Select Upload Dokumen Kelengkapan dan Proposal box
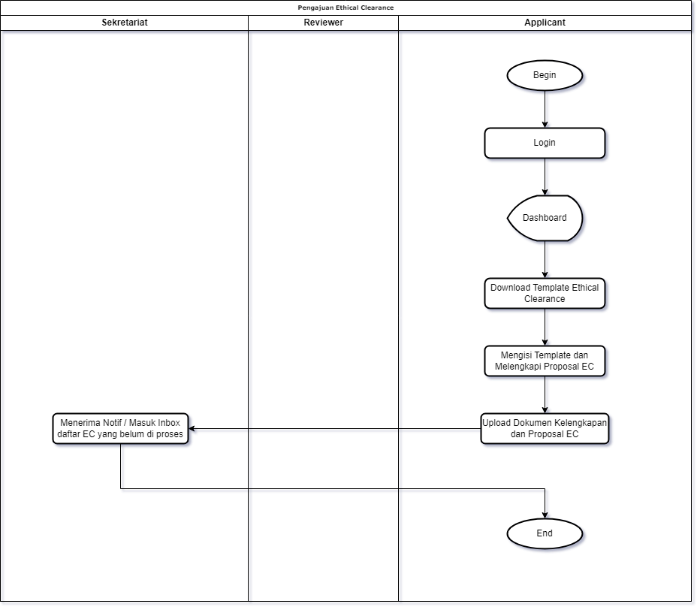Viewport: 700px width, 610px height. (545, 429)
